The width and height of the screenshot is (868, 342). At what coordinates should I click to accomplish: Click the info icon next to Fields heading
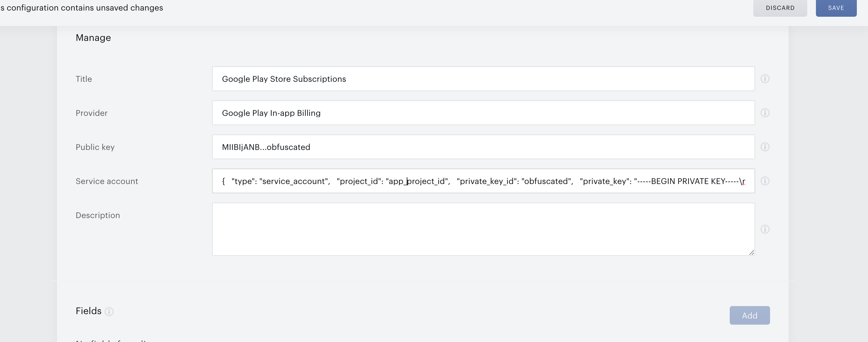point(109,312)
